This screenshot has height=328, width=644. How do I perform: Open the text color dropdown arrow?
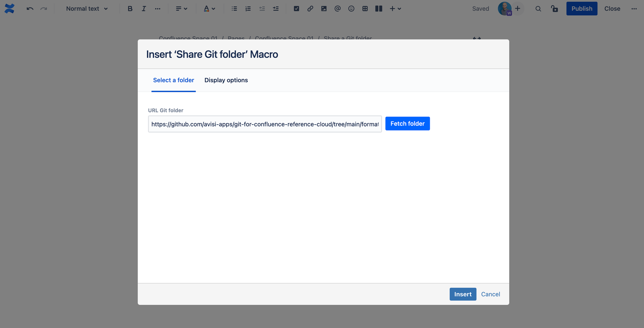(x=214, y=9)
